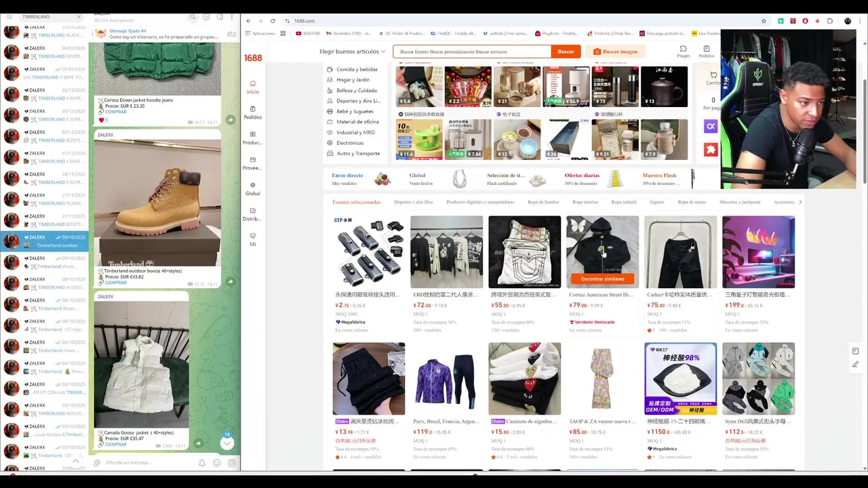868x488 pixels.
Task: Select 'Fuentes seleccionadas' tab
Action: click(356, 202)
